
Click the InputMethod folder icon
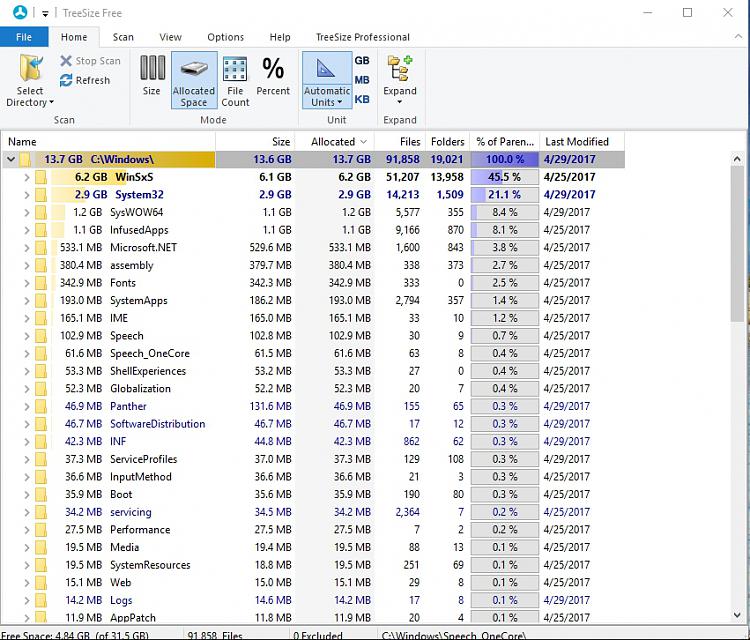click(x=41, y=477)
